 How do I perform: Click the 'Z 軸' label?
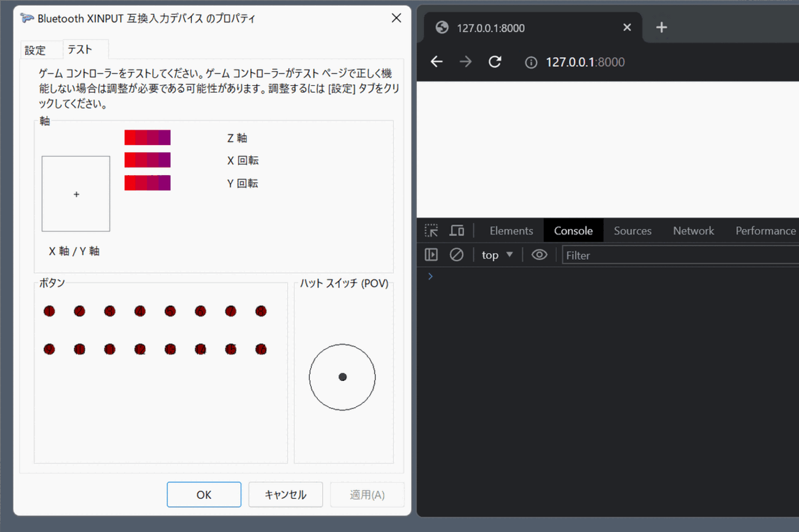(237, 138)
